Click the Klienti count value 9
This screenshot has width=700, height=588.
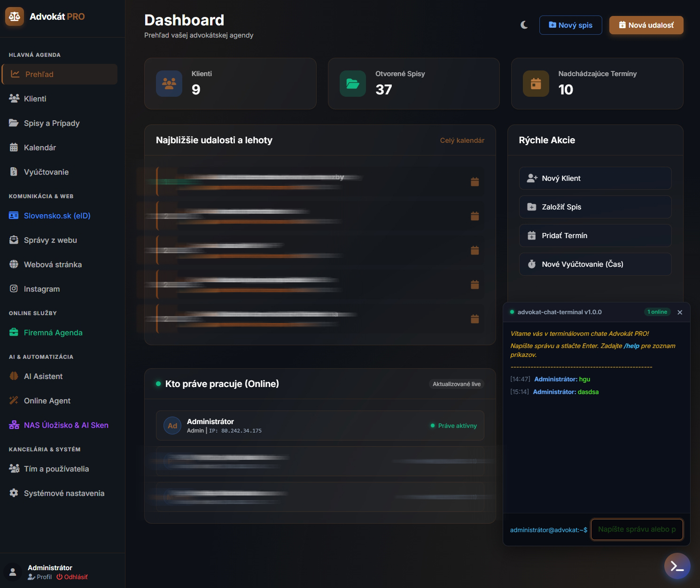(x=196, y=89)
